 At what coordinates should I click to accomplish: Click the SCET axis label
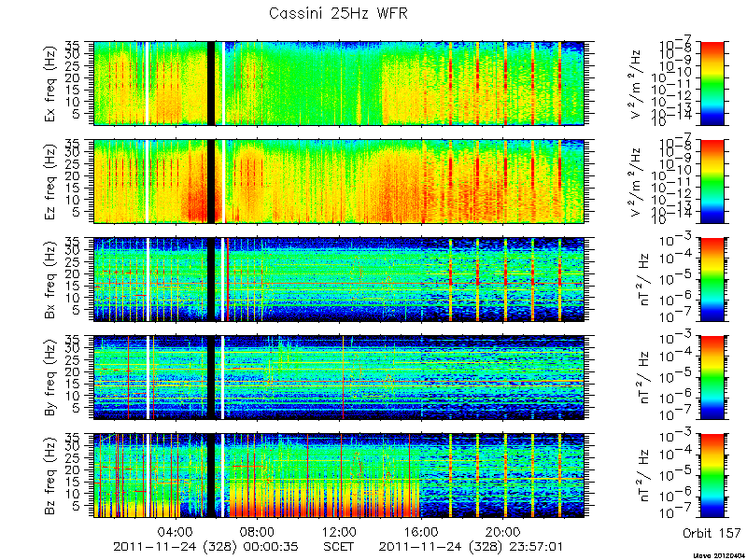click(x=339, y=546)
